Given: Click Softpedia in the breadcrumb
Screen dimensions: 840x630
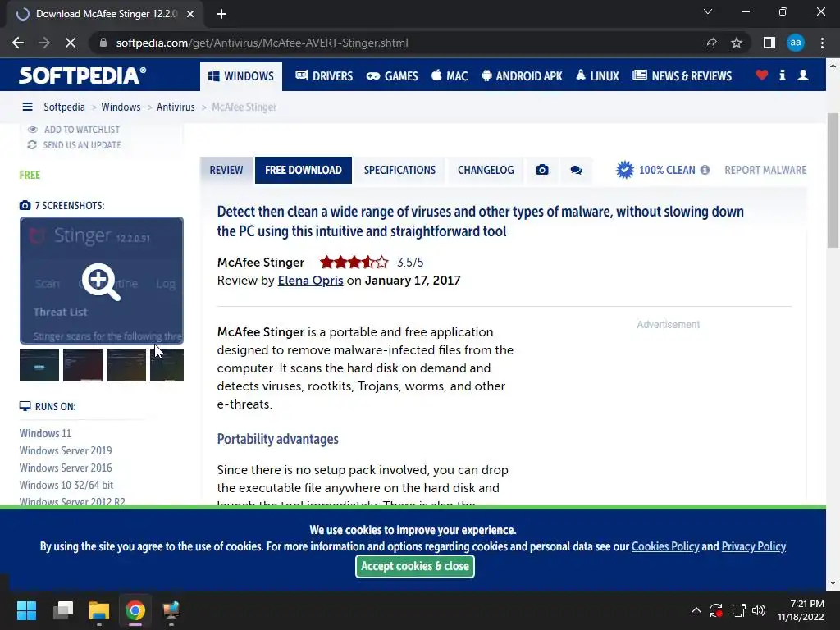Looking at the screenshot, I should 64,107.
